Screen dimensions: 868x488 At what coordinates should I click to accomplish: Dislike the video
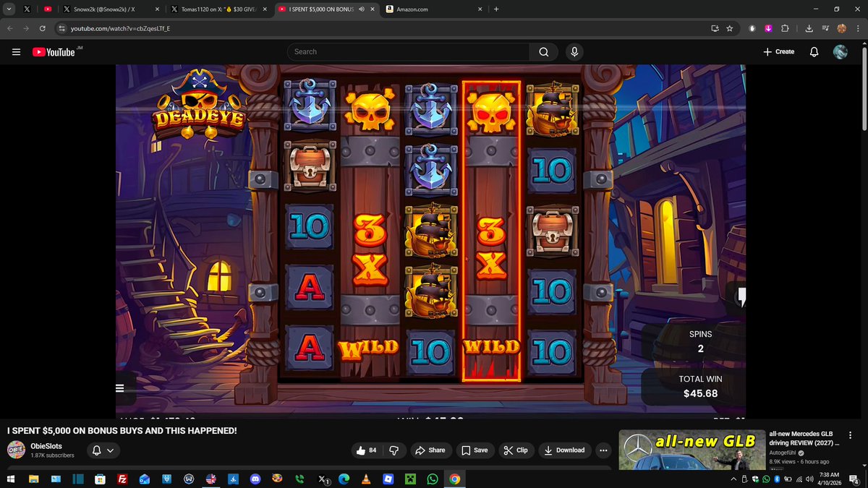click(x=394, y=450)
